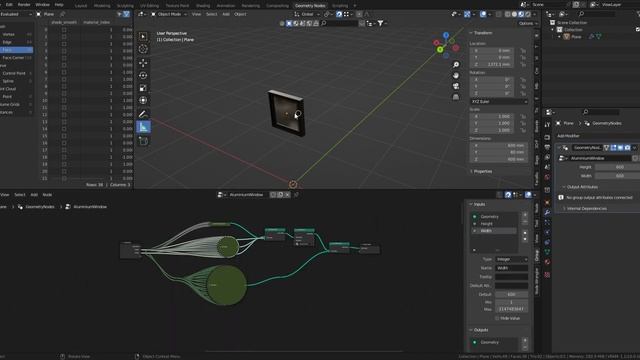Select the Annotate tool in viewport toolbar
The width and height of the screenshot is (640, 360).
click(143, 114)
